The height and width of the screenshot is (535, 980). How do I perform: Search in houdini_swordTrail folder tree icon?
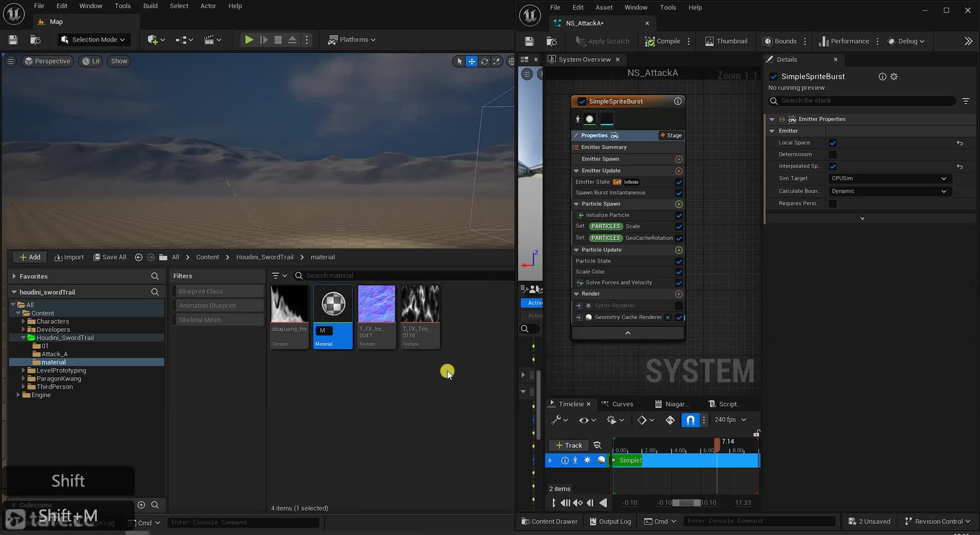155,292
